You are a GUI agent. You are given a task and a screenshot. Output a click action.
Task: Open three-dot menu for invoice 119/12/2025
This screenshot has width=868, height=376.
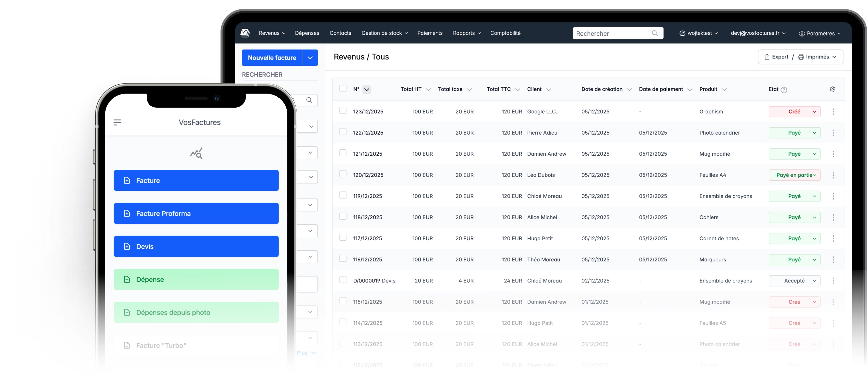pos(833,196)
